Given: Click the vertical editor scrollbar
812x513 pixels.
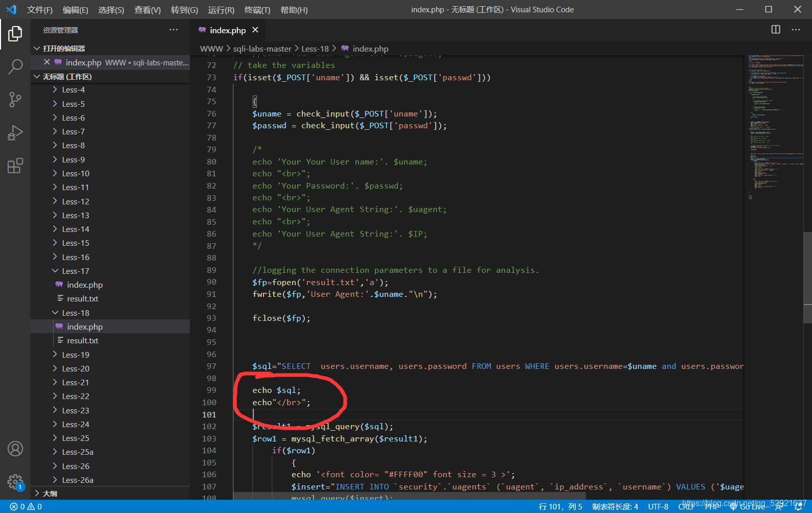Looking at the screenshot, I should pos(807,277).
